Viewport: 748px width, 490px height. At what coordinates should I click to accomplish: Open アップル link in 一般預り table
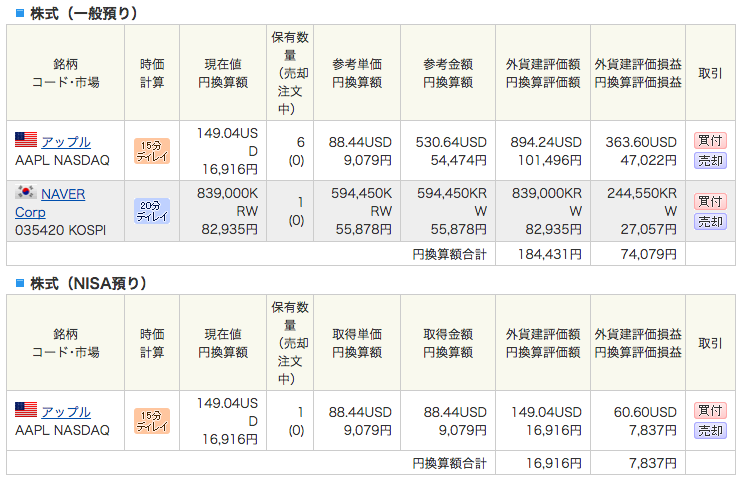[x=66, y=142]
